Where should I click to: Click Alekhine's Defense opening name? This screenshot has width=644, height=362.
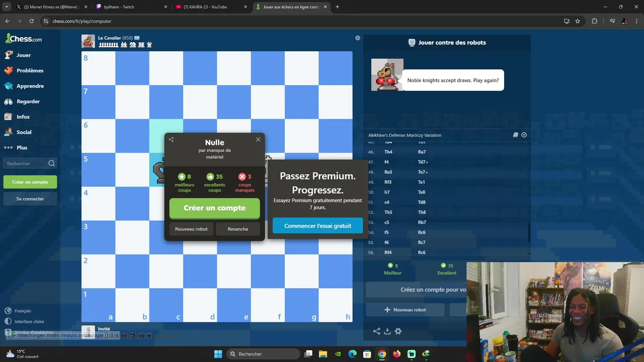coord(405,135)
